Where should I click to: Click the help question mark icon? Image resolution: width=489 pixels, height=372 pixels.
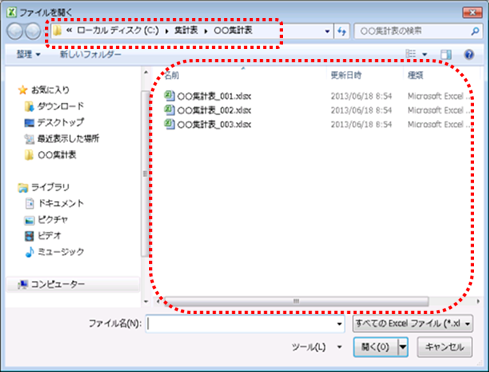point(469,54)
